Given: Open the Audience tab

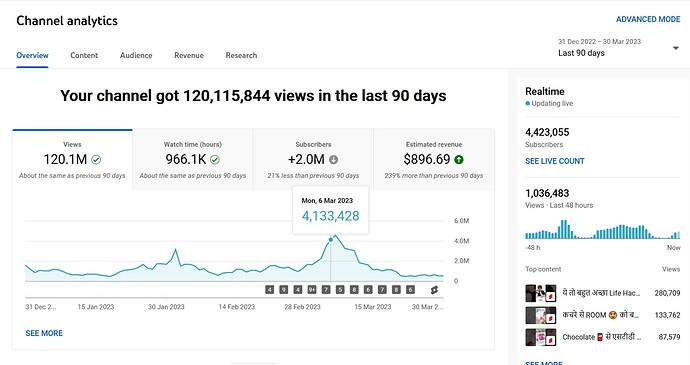Looking at the screenshot, I should click(136, 55).
